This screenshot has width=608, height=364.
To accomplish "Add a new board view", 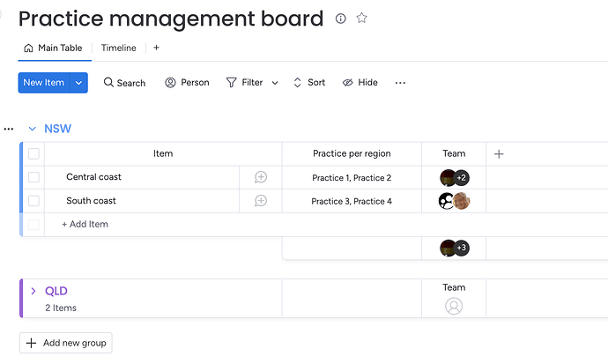I will coord(156,48).
